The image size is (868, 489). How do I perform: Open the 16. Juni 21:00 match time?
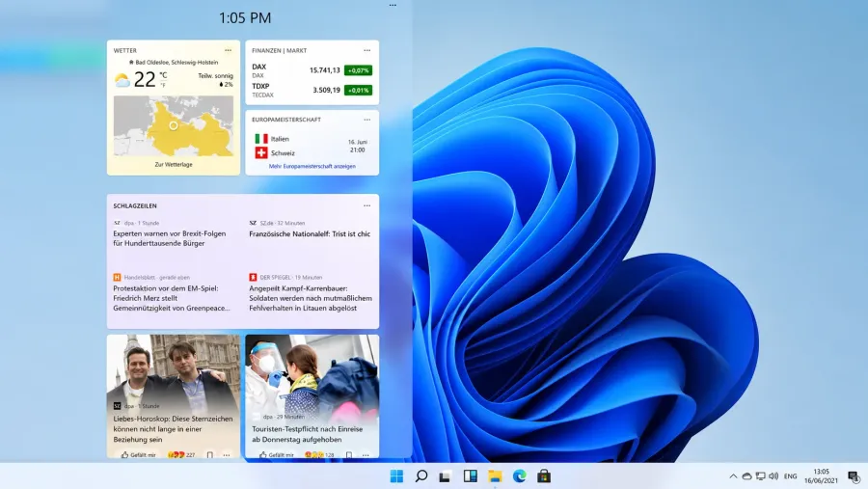pyautogui.click(x=357, y=146)
